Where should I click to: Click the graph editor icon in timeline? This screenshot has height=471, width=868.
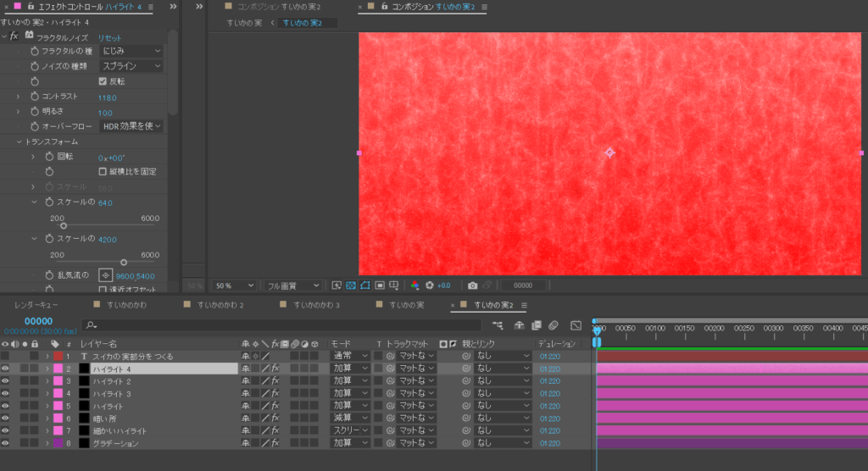point(576,324)
